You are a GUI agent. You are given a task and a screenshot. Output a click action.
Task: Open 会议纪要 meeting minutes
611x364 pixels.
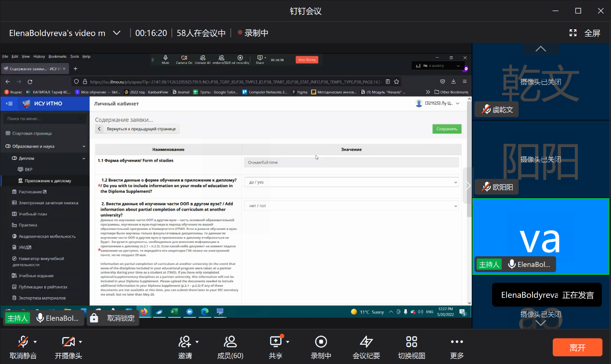[x=366, y=347]
